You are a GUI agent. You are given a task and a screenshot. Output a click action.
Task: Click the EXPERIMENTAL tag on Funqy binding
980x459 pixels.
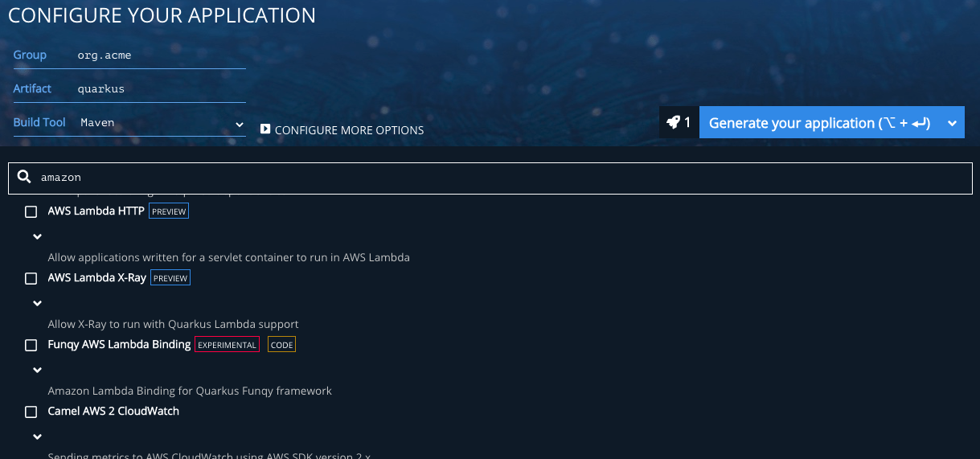(x=227, y=345)
